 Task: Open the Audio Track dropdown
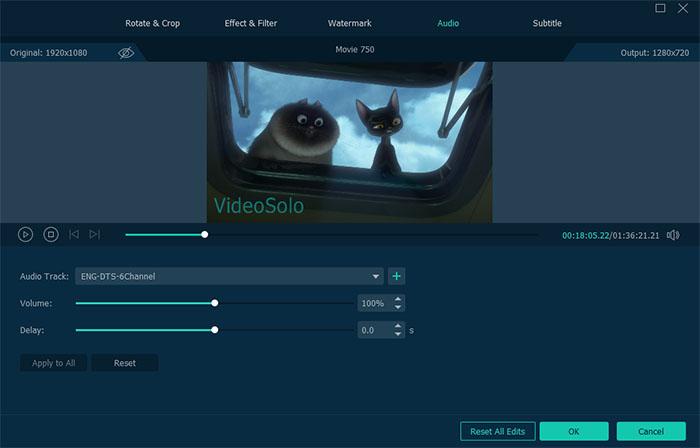(x=229, y=276)
